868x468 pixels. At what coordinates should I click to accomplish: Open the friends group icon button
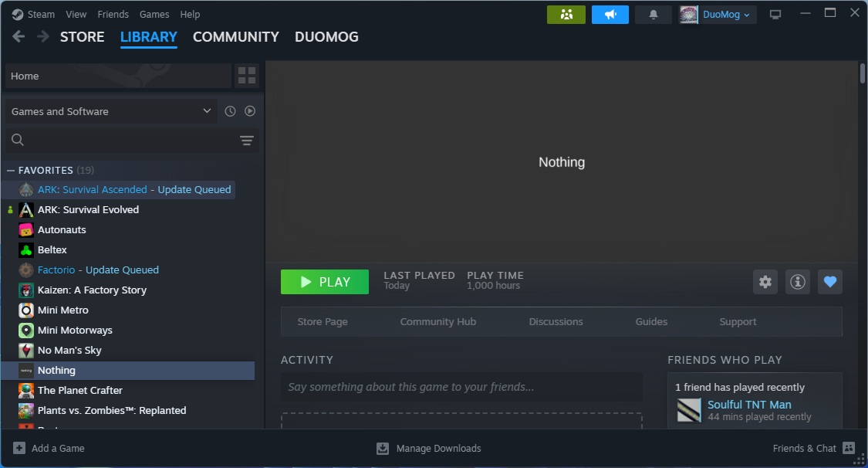(x=566, y=15)
